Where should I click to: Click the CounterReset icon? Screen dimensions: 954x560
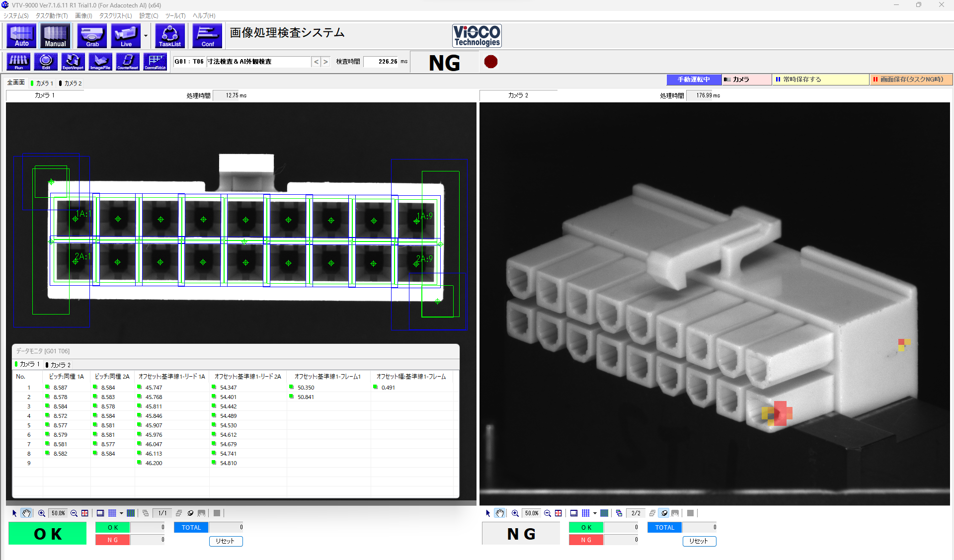(x=128, y=62)
